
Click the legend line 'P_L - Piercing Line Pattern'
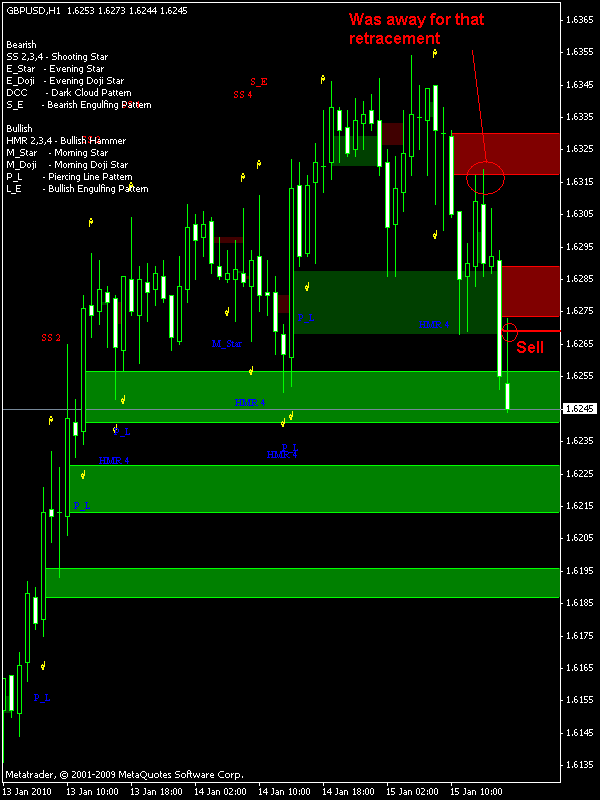coord(70,177)
